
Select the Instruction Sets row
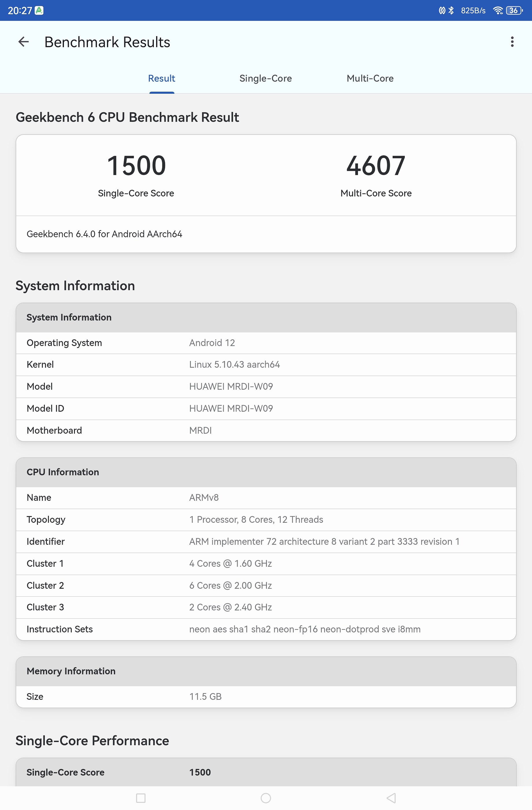click(266, 629)
